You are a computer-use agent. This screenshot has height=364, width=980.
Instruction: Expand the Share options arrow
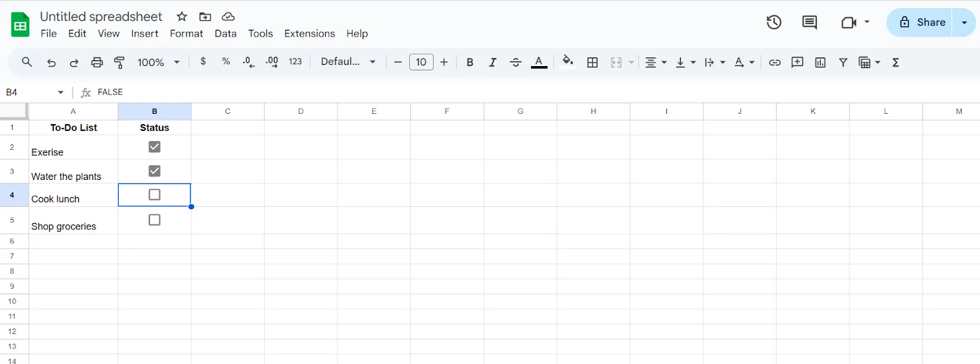(964, 23)
